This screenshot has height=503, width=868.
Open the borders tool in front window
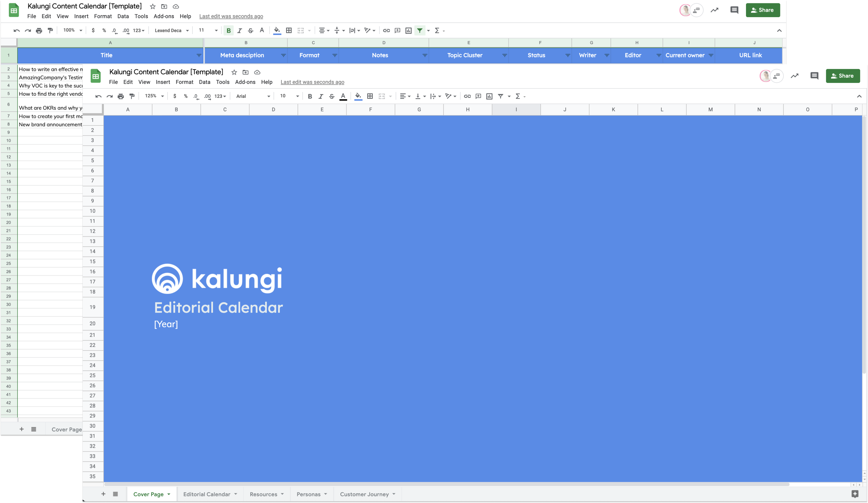point(370,96)
